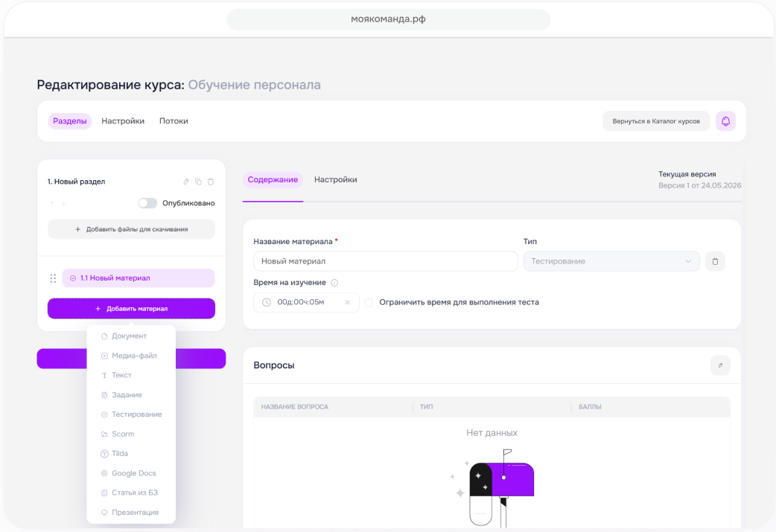The image size is (776, 532).
Task: Click the 1. Новый раздел section title
Action: click(76, 182)
